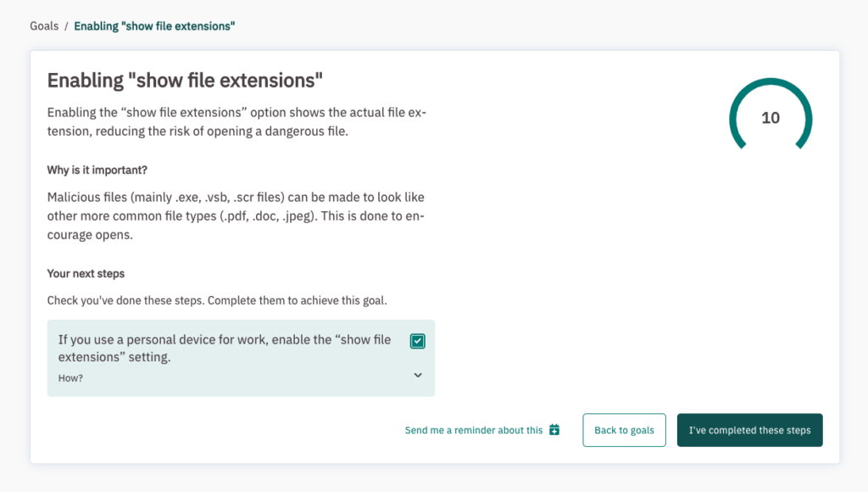Uncheck the personal device step checkbox
868x492 pixels.
pyautogui.click(x=417, y=341)
